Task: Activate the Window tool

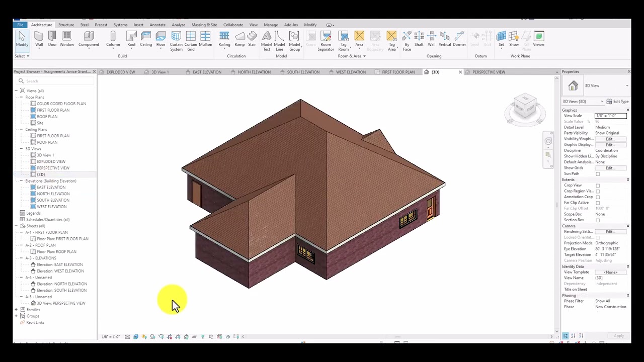Action: point(67,39)
